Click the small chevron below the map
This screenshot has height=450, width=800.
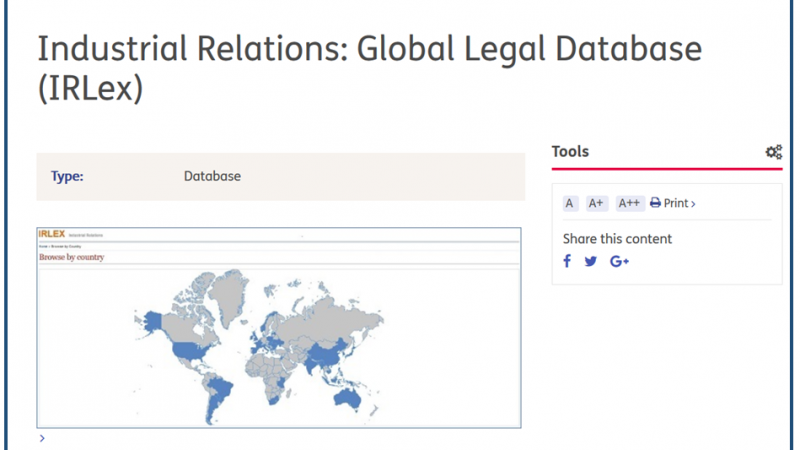click(x=42, y=438)
